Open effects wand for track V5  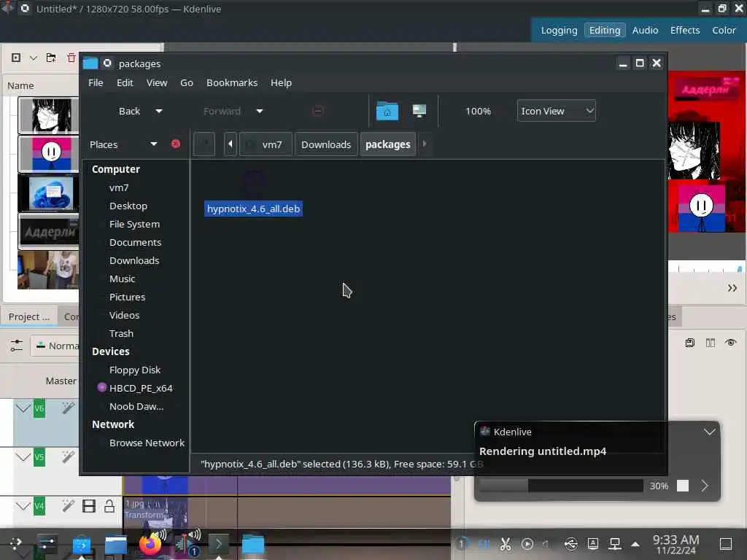(x=68, y=457)
